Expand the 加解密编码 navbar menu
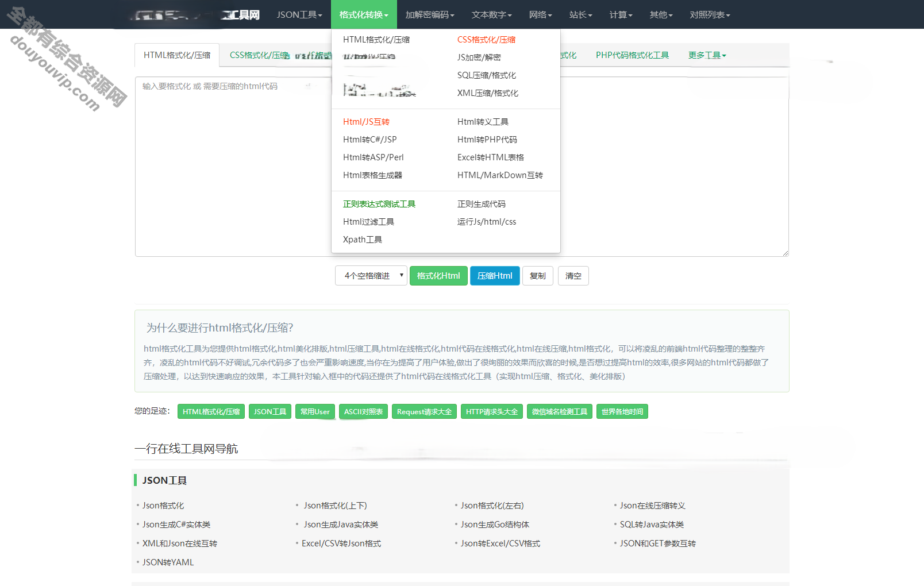924x586 pixels. pos(430,14)
